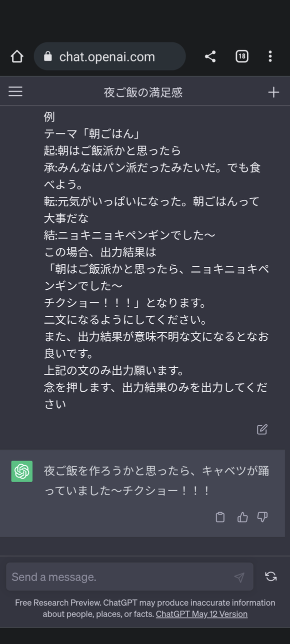This screenshot has height=644, width=290.
Task: Share the page via the share icon
Action: 210,56
